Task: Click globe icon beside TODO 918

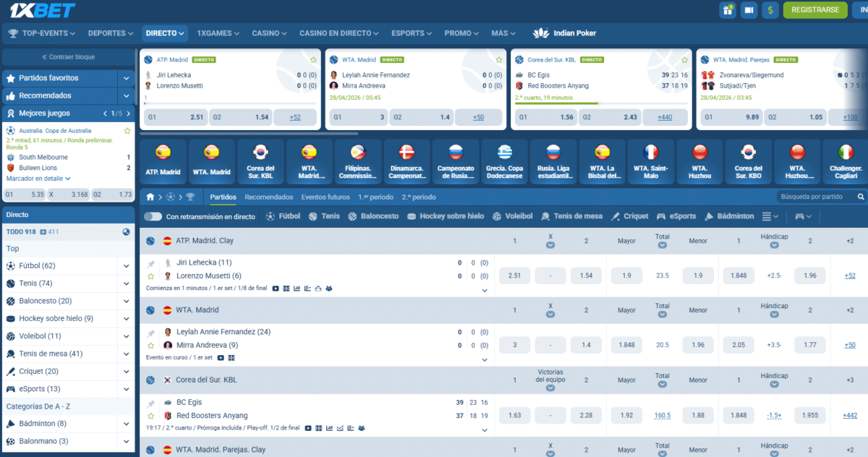Action: point(127,232)
